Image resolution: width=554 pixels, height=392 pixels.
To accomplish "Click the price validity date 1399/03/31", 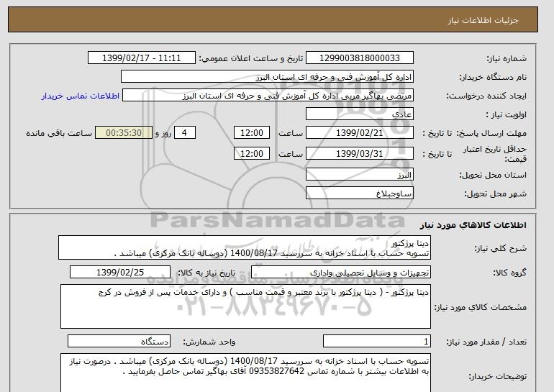I will pos(359,154).
